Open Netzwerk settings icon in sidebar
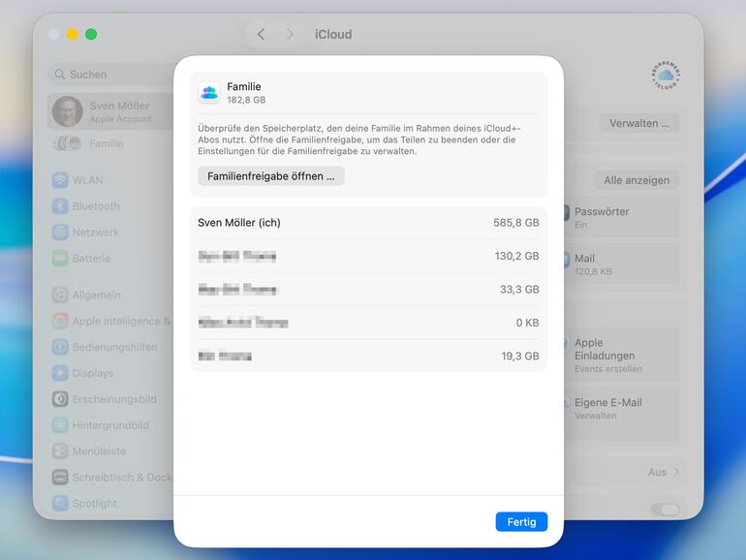 tap(60, 233)
